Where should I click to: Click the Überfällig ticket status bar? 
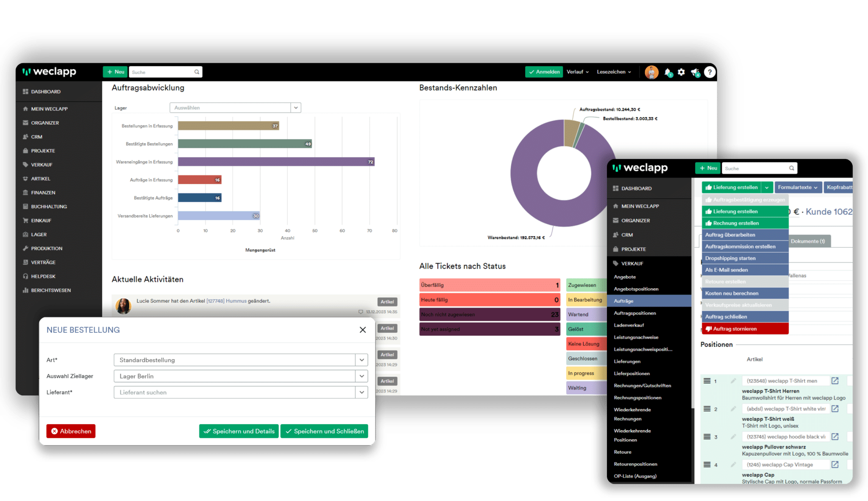[x=490, y=285]
